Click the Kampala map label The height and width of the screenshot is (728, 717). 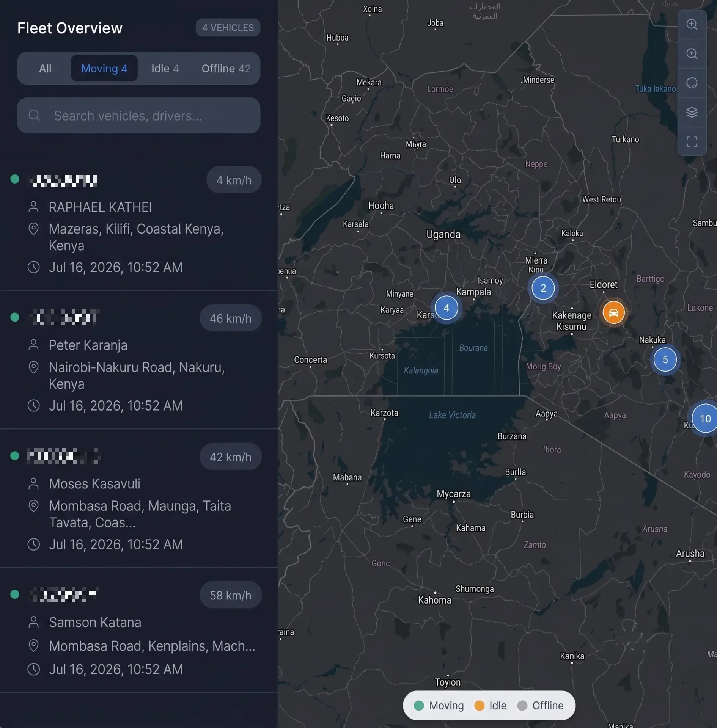473,292
